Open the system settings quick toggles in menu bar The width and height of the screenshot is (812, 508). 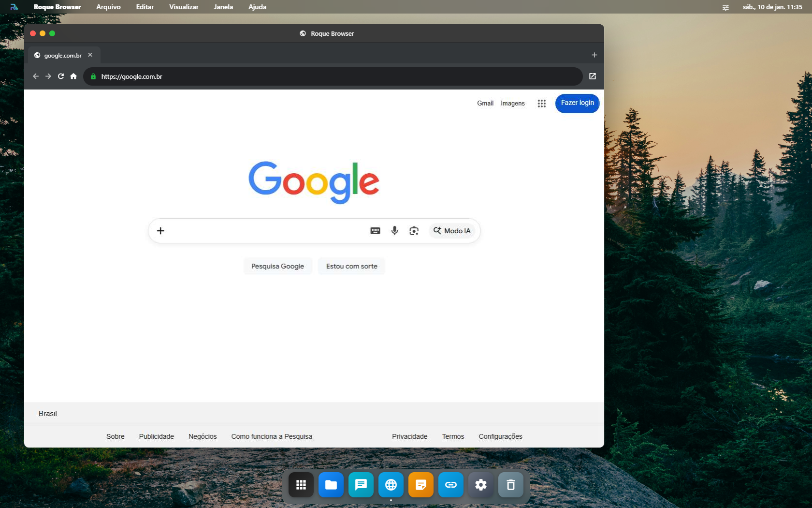(725, 7)
